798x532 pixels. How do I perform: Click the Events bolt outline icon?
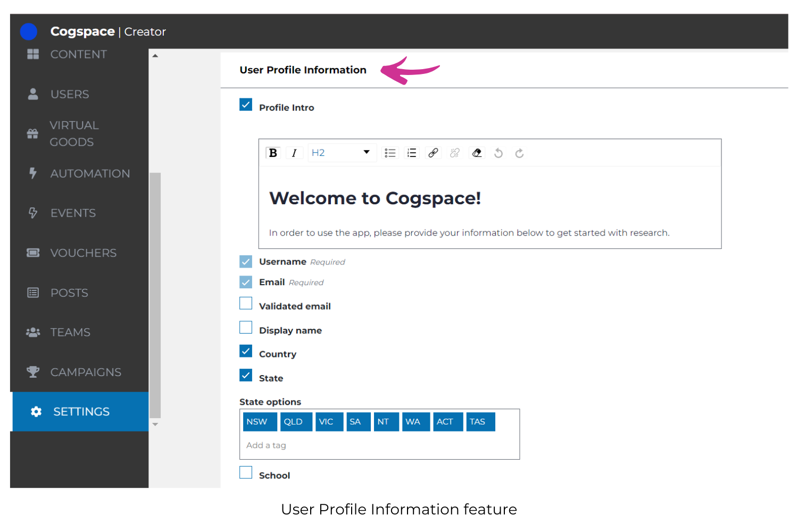point(33,213)
